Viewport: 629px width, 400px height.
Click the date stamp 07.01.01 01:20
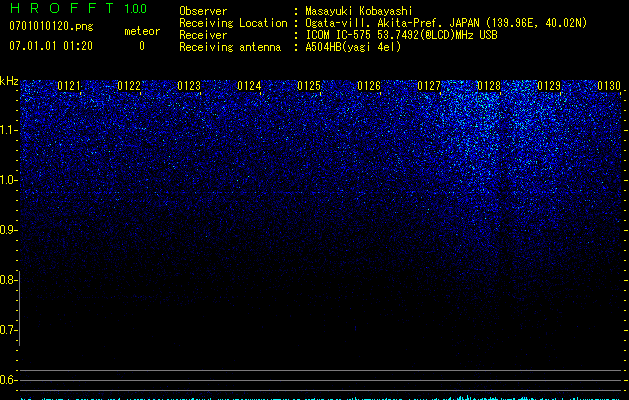[51, 46]
